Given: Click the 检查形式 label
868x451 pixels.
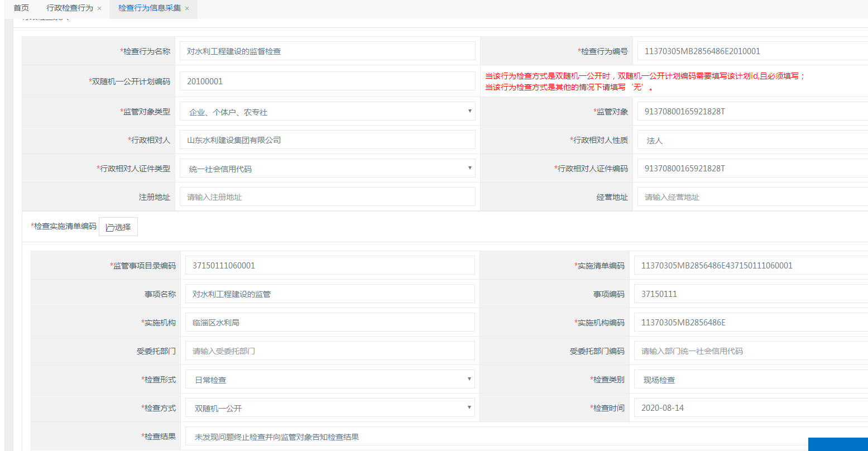Looking at the screenshot, I should coord(159,380).
